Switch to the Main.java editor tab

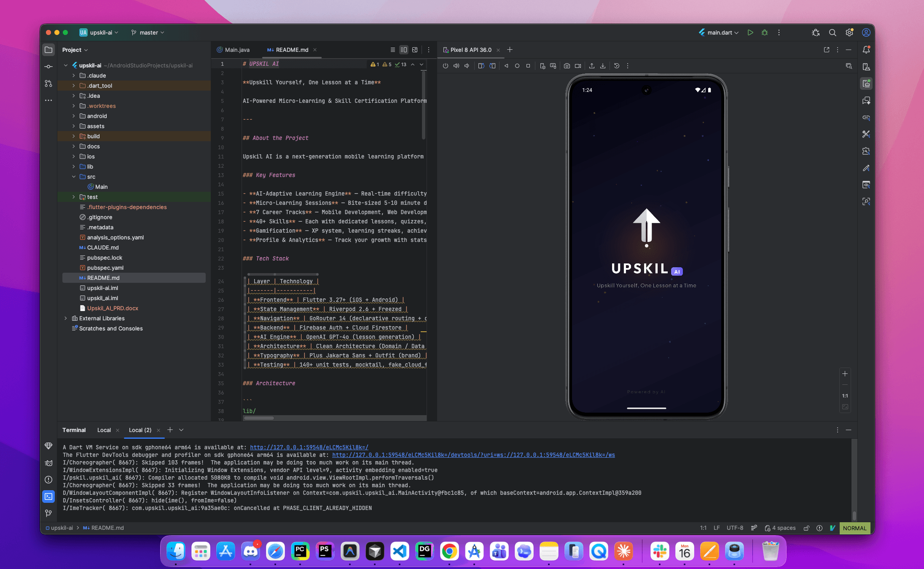237,50
